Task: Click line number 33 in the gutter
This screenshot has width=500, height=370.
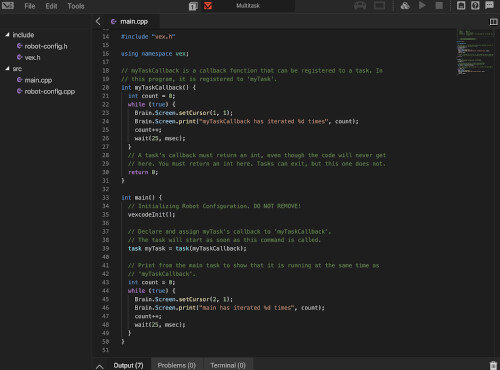Action: (x=106, y=198)
